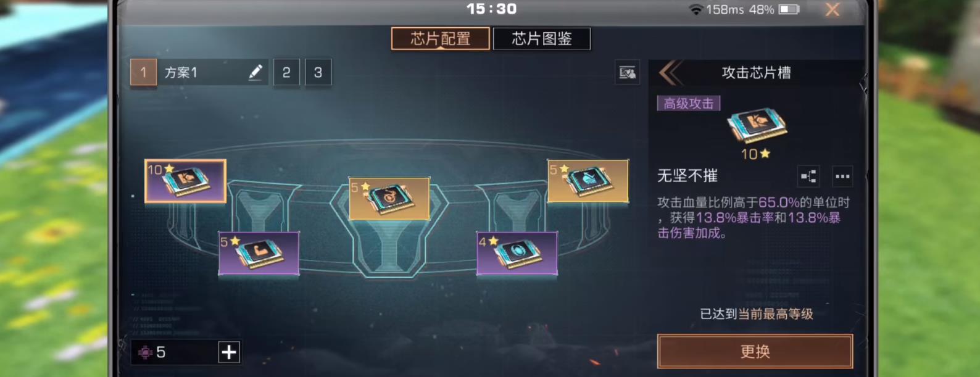Select the 10-star attack chip slot
The width and height of the screenshot is (980, 377).
[x=185, y=181]
